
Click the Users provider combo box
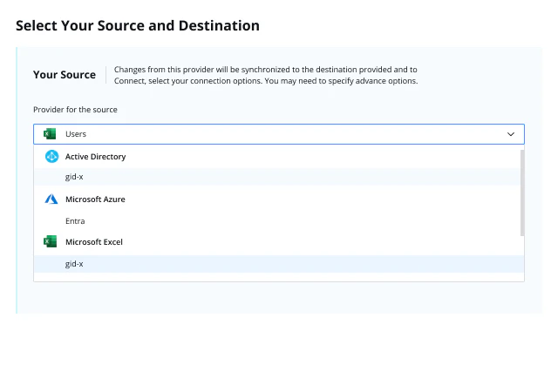click(x=279, y=134)
